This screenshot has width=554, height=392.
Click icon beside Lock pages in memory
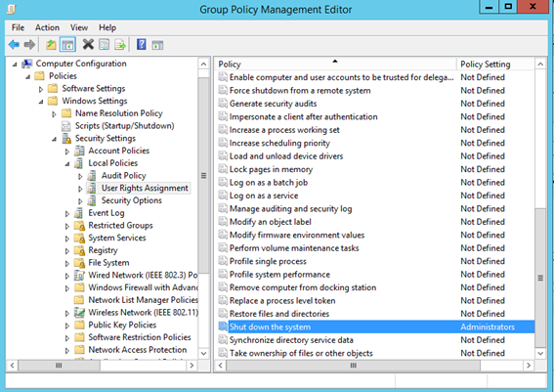tap(223, 169)
